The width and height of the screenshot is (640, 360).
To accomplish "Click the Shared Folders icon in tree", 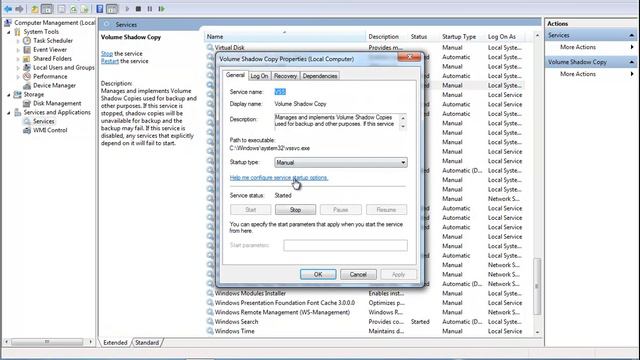I will coord(27,58).
